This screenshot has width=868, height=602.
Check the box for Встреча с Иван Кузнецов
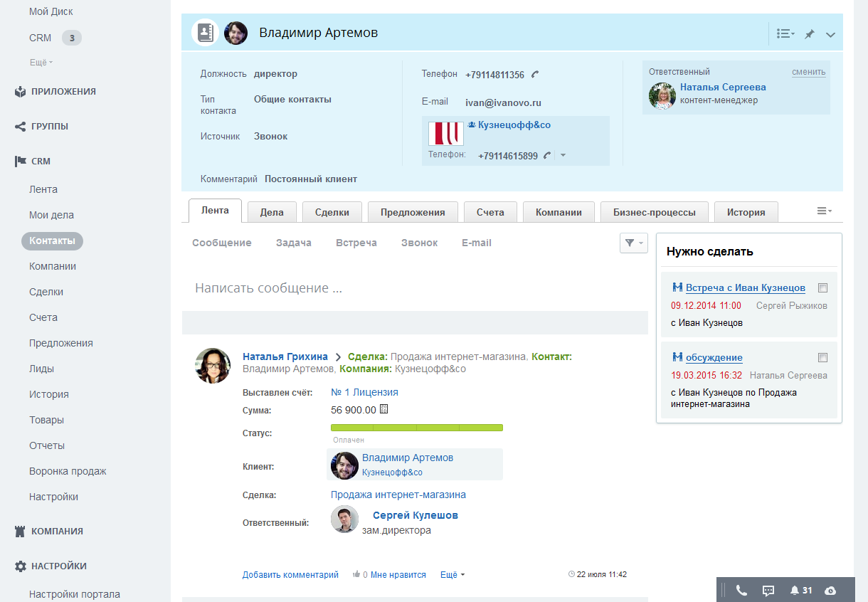823,288
